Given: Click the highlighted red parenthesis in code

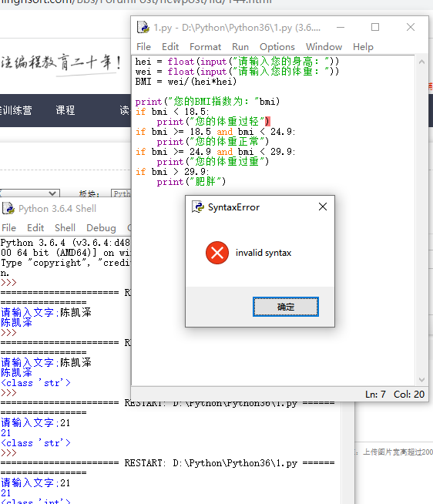Looking at the screenshot, I should click(x=267, y=122).
